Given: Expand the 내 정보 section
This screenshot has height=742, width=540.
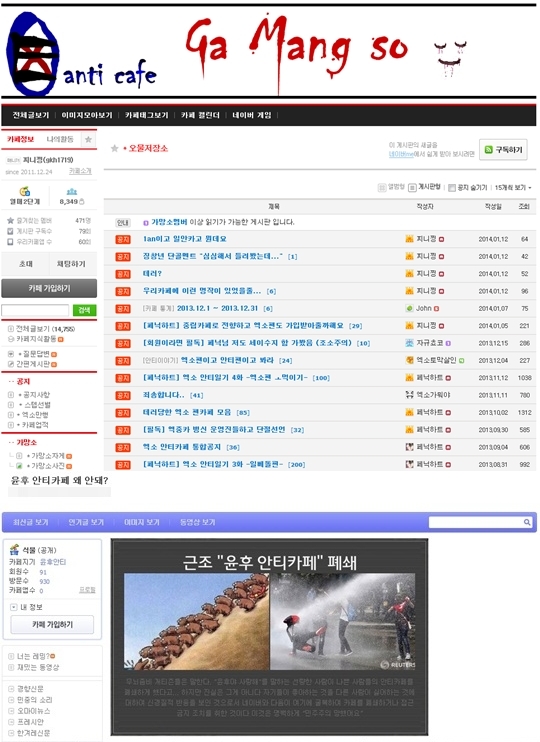Looking at the screenshot, I should click(14, 607).
